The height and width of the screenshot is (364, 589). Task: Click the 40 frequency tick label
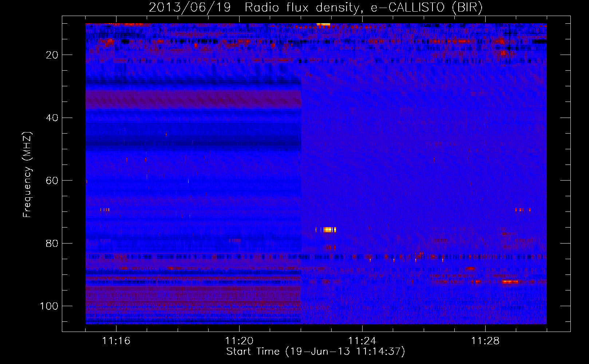pos(52,118)
